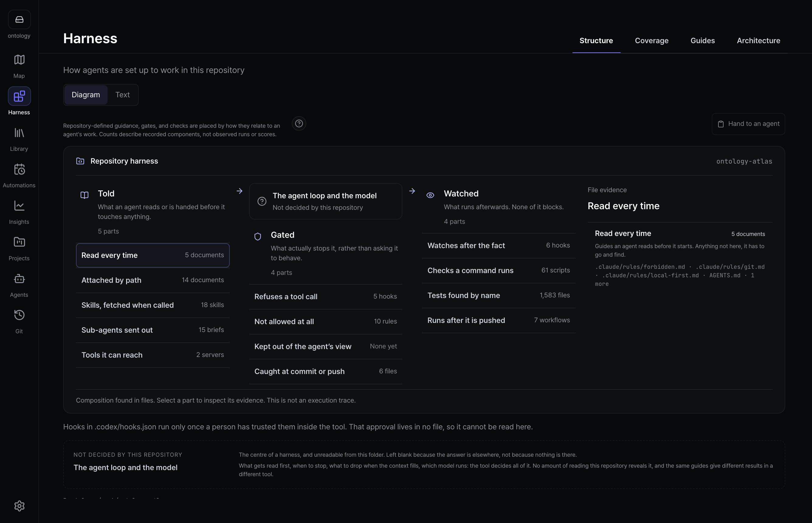Select the Read every time part

pos(153,255)
